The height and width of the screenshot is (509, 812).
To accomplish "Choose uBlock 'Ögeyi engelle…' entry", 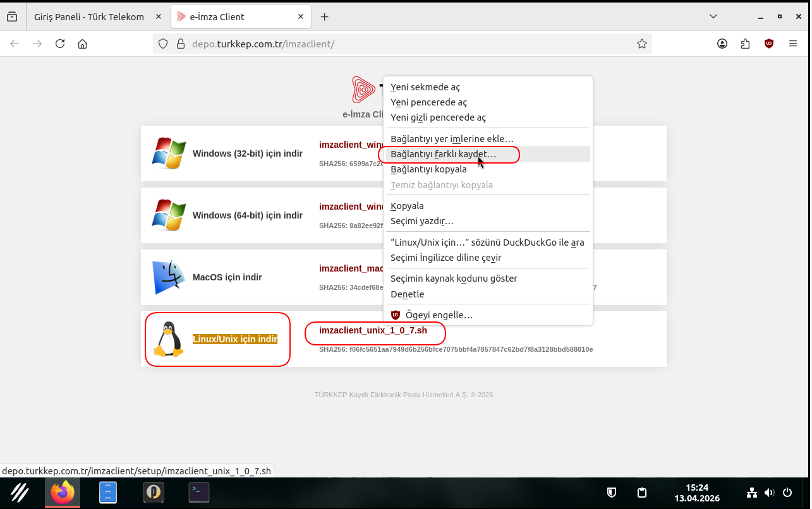I will pos(488,315).
